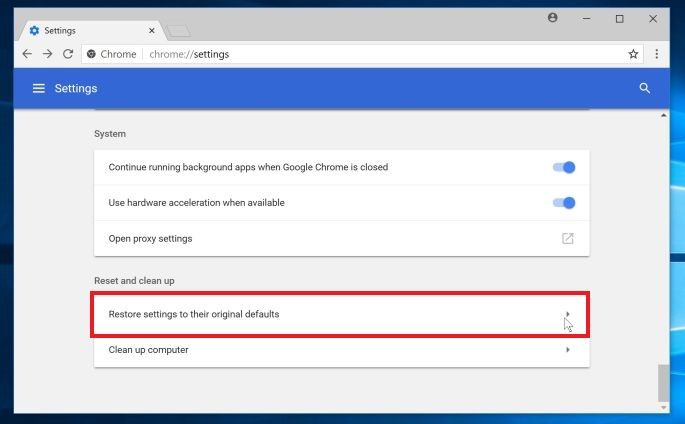Open proxy settings external link icon
This screenshot has height=424, width=685.
567,239
